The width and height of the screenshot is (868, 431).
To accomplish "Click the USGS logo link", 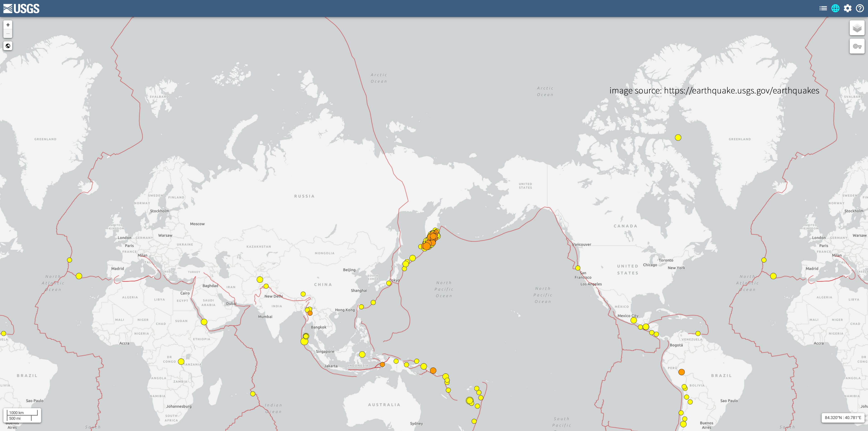I will pos(21,8).
